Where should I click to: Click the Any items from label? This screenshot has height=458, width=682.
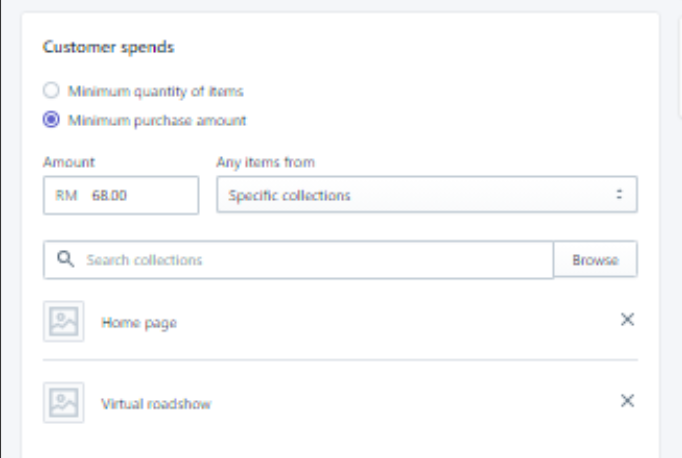coord(266,161)
